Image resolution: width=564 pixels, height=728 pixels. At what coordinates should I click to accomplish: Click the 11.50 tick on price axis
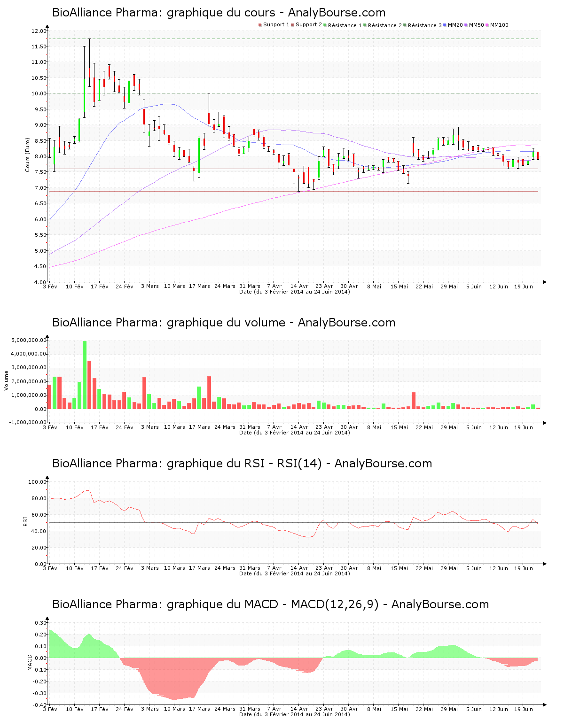[39, 46]
